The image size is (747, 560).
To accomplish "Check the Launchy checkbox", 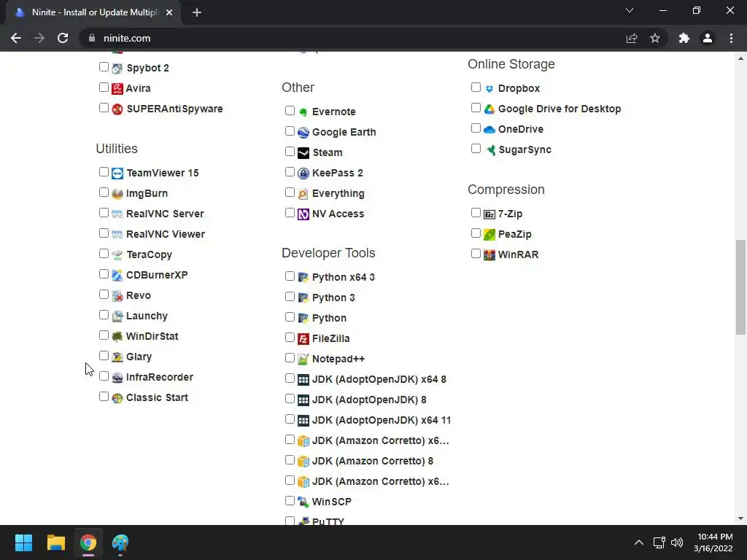I will click(x=104, y=315).
